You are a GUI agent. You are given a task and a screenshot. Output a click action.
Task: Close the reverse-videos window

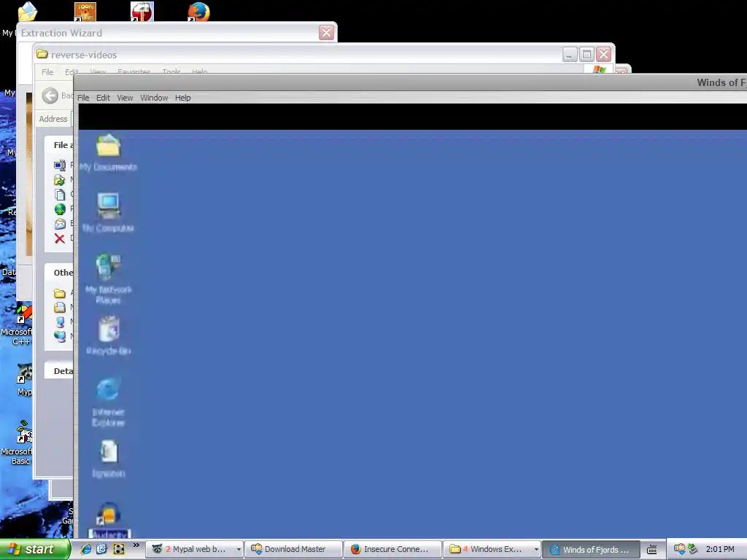[x=603, y=54]
